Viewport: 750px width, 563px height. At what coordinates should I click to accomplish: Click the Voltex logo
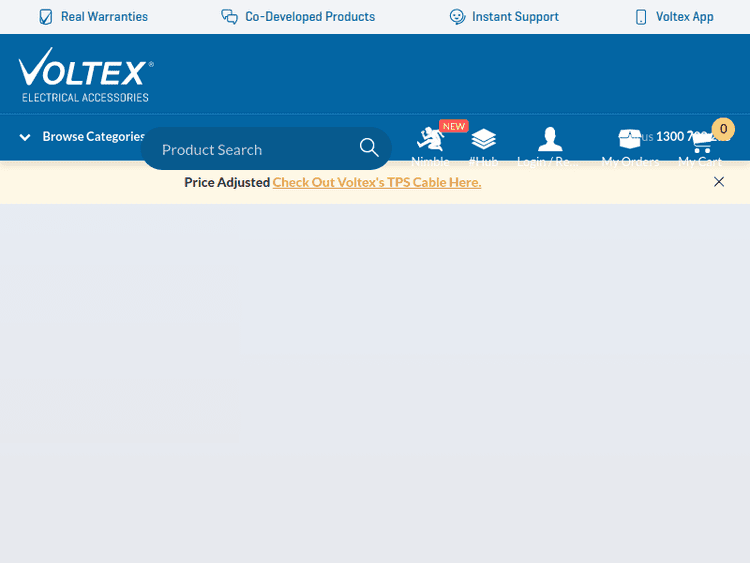pos(85,74)
